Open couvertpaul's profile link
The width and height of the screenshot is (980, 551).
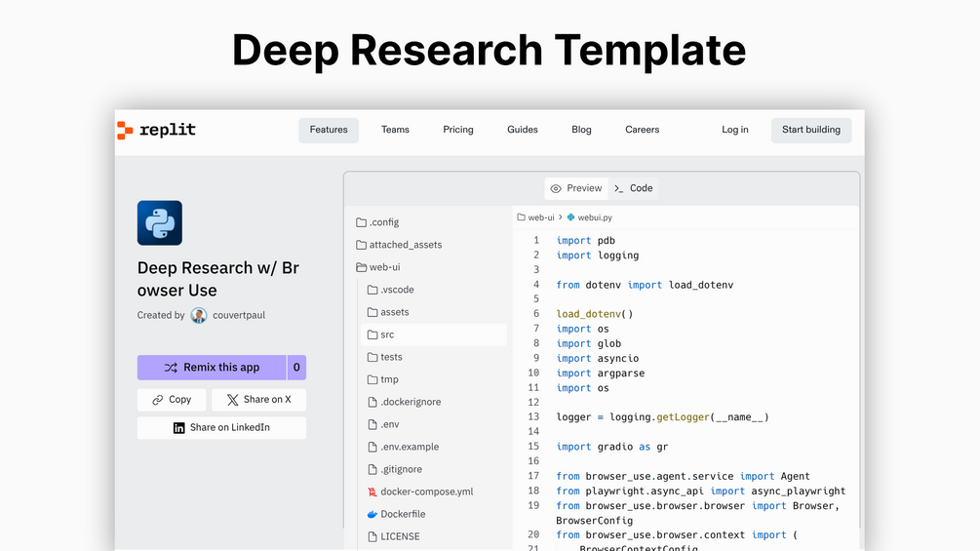(239, 315)
